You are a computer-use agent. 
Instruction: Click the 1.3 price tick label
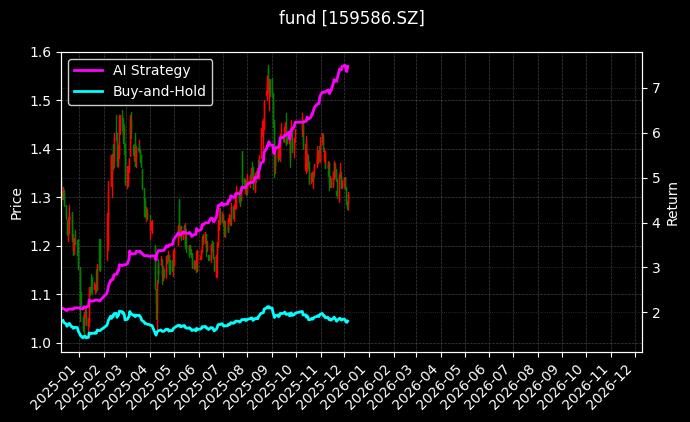coord(43,198)
